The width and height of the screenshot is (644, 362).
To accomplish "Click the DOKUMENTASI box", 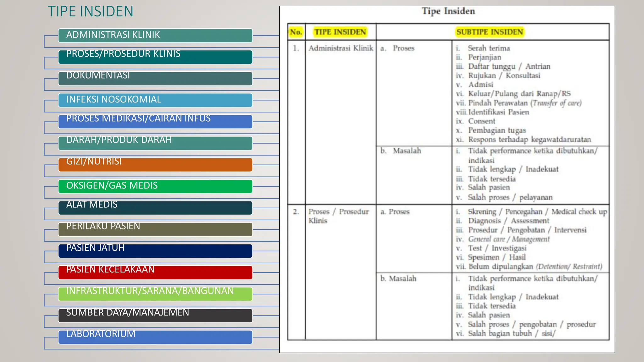I will [155, 79].
